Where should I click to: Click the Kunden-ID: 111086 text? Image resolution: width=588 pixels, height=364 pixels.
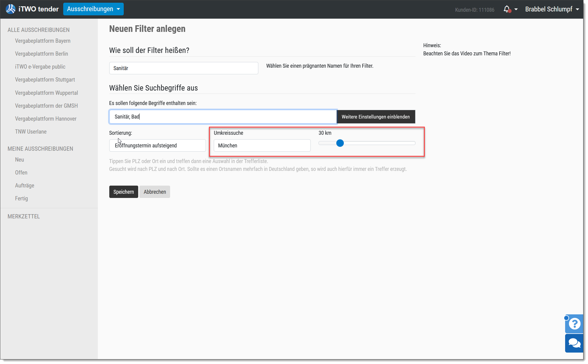(x=474, y=10)
